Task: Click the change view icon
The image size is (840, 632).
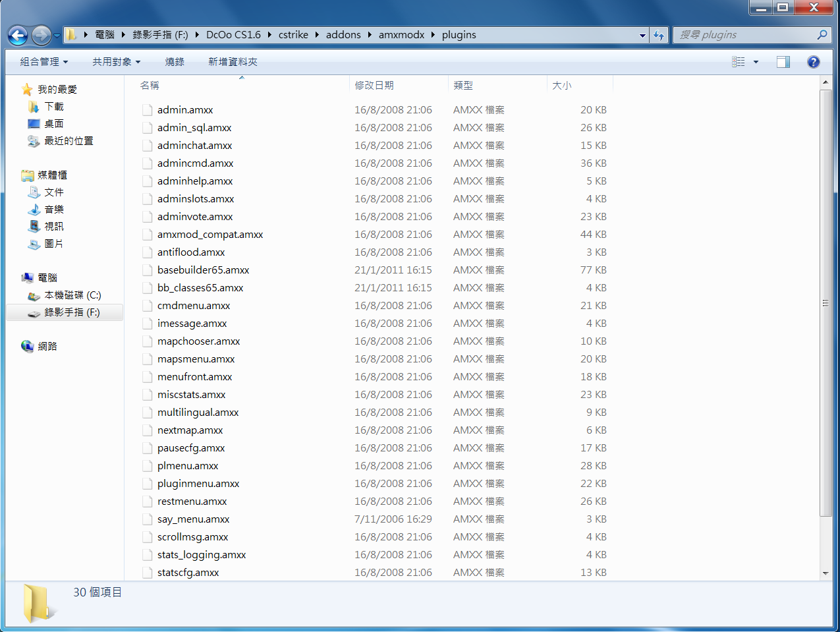Action: 739,62
